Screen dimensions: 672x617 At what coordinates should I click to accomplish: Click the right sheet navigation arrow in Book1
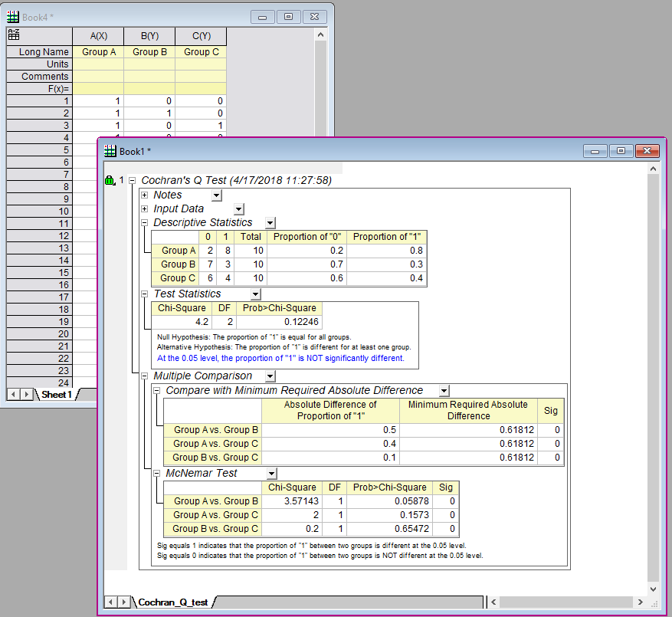pos(125,602)
